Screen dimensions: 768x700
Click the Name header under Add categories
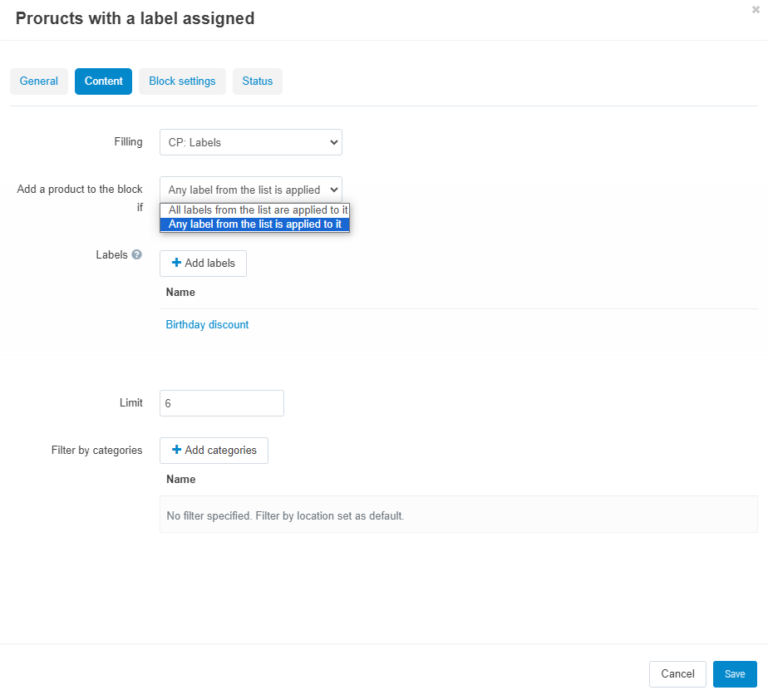click(180, 480)
